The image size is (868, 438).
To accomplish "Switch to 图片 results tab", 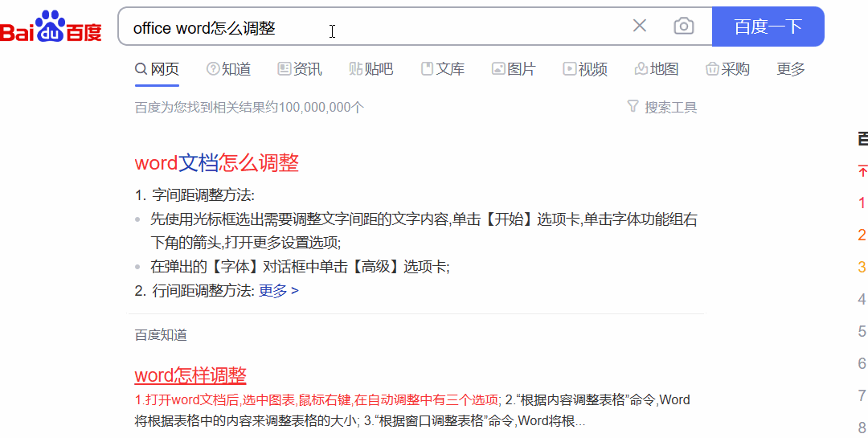I will click(x=514, y=69).
